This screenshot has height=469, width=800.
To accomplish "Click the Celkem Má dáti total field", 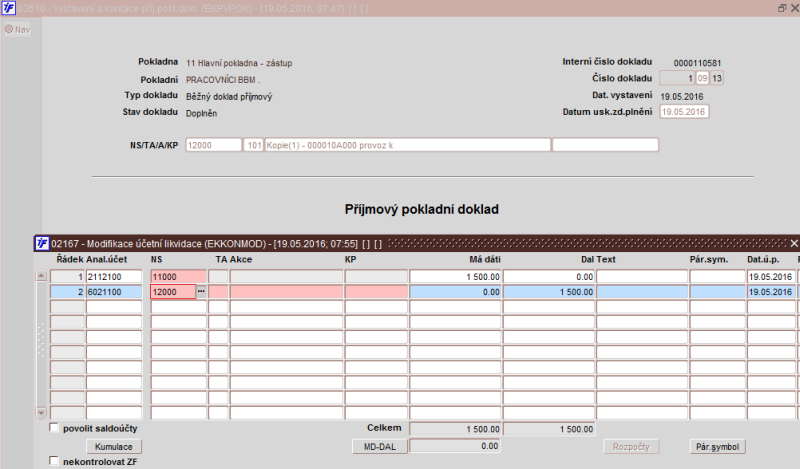I will tap(455, 429).
